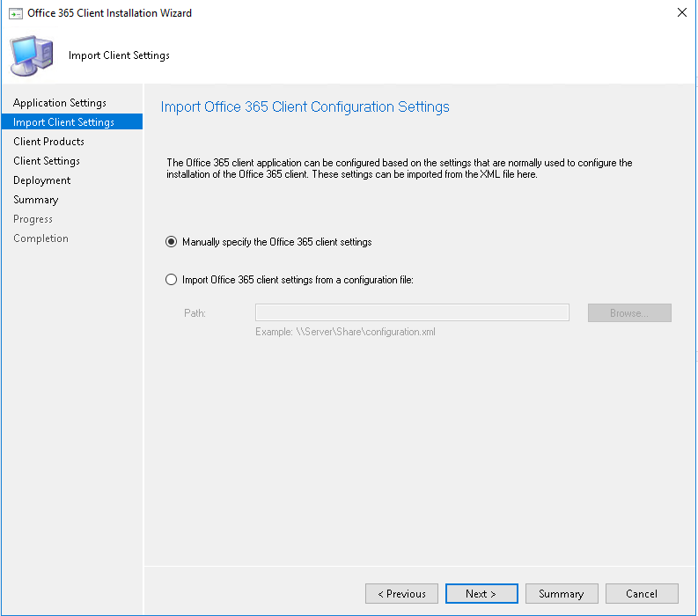The height and width of the screenshot is (616, 698).
Task: Click the Previous button
Action: pos(401,594)
